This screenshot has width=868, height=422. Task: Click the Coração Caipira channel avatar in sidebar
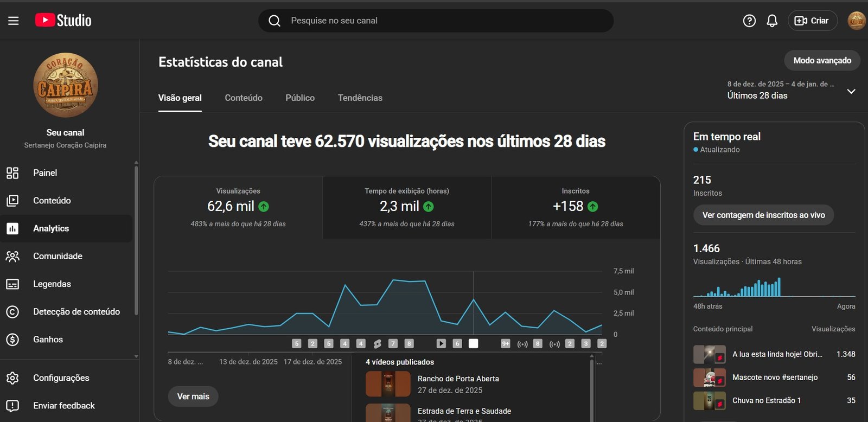[x=66, y=85]
